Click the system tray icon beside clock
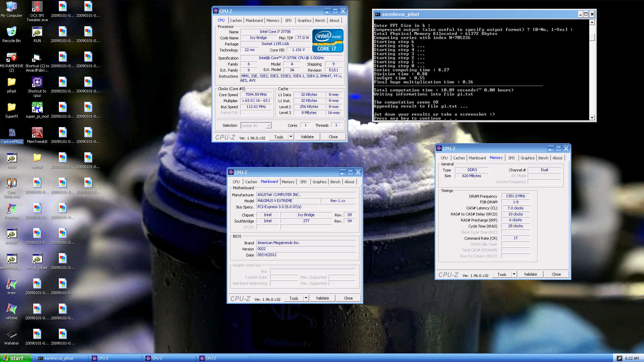The image size is (644, 362). pyautogui.click(x=619, y=358)
